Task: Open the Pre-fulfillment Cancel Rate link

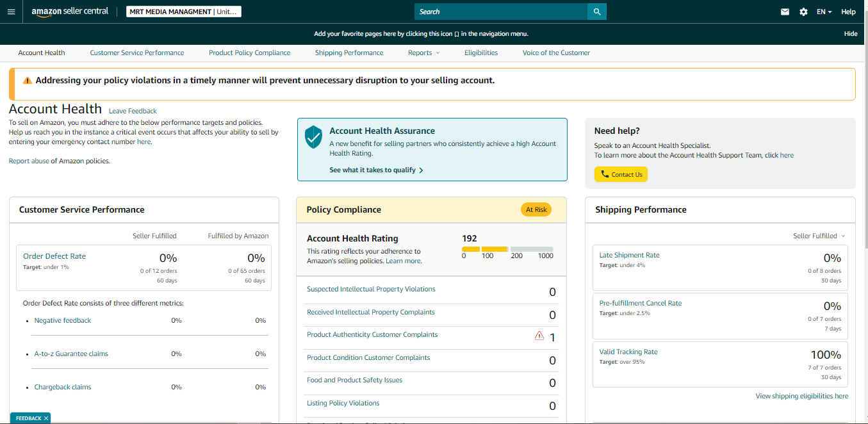Action: [641, 303]
